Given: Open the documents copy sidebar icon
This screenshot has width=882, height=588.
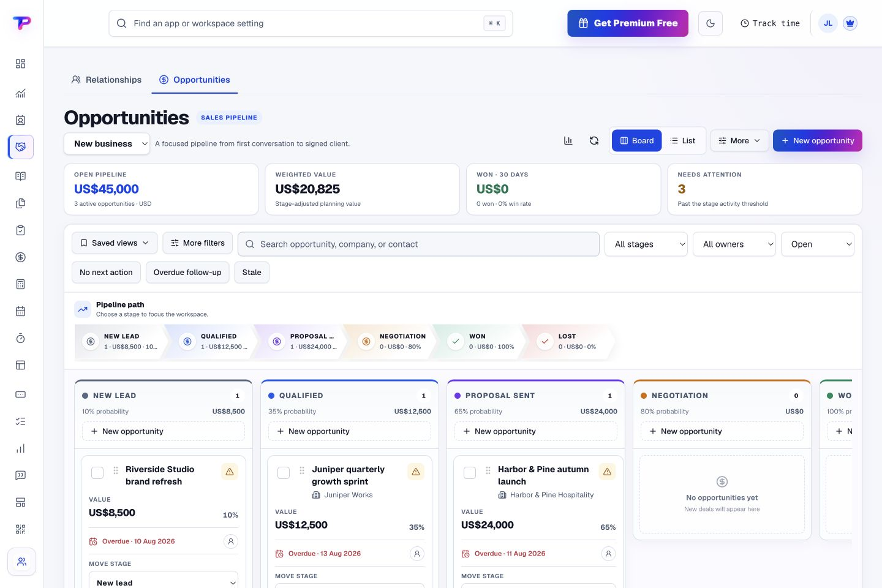Looking at the screenshot, I should (x=20, y=203).
